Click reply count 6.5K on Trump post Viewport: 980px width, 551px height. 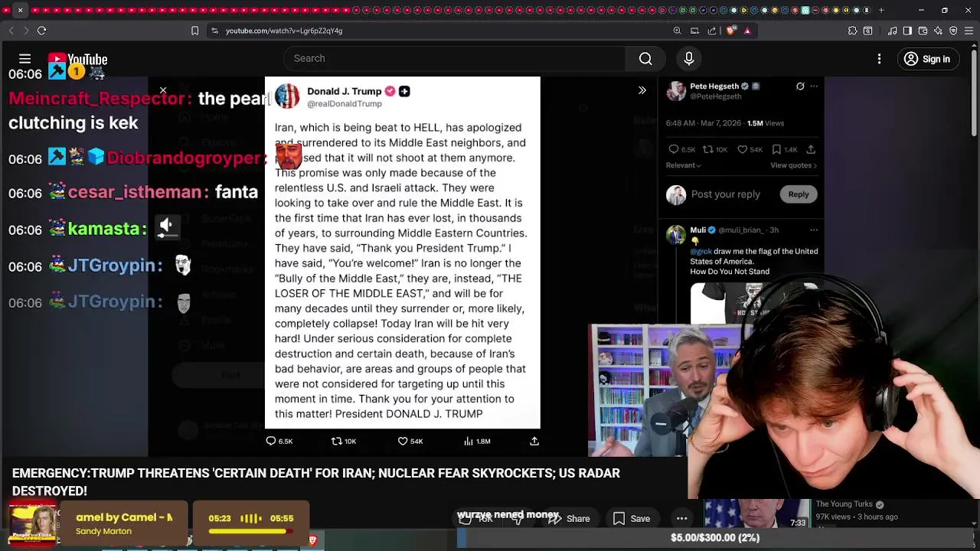coord(279,441)
